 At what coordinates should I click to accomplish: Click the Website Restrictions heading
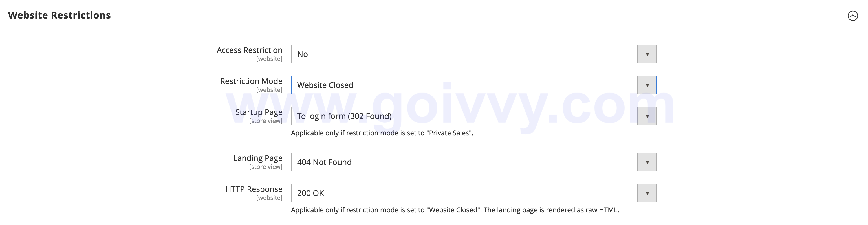tap(60, 15)
